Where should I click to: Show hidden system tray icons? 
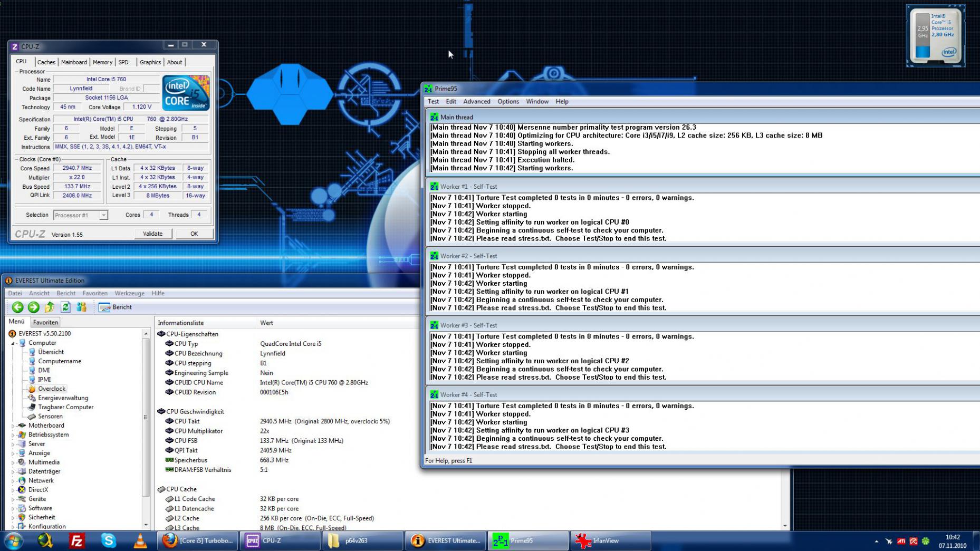pos(877,542)
